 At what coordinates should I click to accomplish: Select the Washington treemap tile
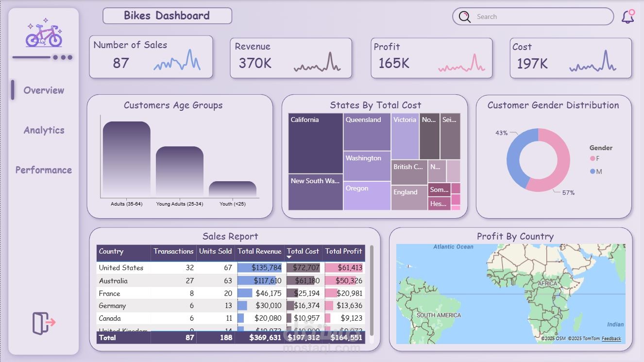click(367, 166)
